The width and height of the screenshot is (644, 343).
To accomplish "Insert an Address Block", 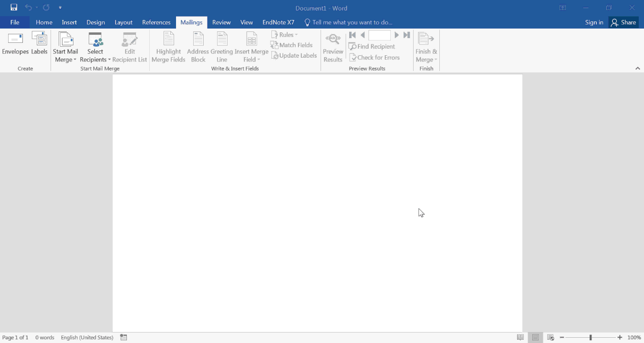I will click(x=198, y=47).
